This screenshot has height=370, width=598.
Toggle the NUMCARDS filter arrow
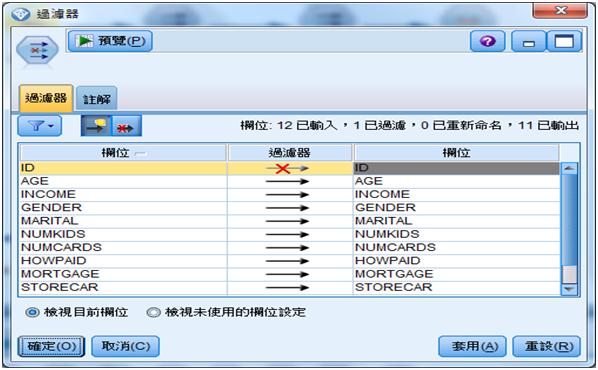click(x=288, y=248)
